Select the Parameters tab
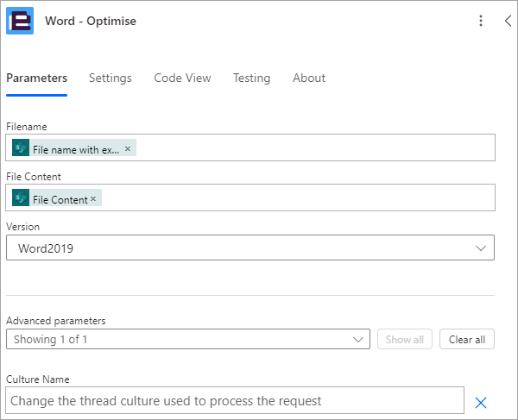 (36, 78)
